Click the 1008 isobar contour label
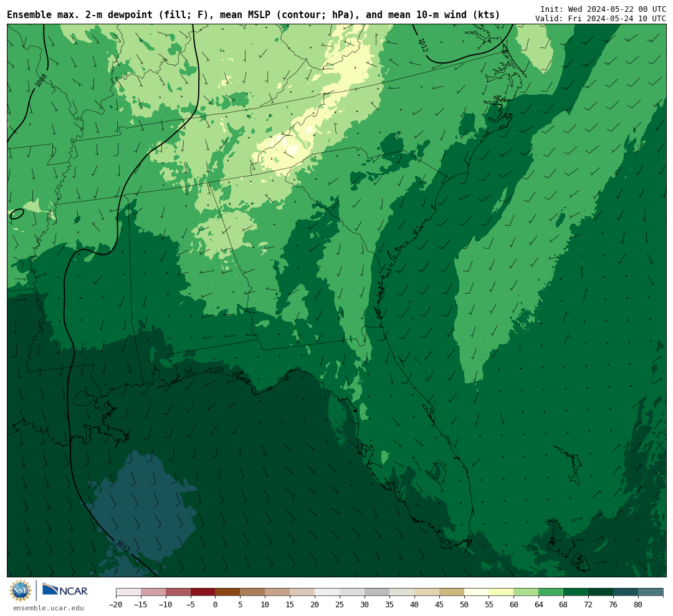The width and height of the screenshot is (673, 616). tap(41, 80)
